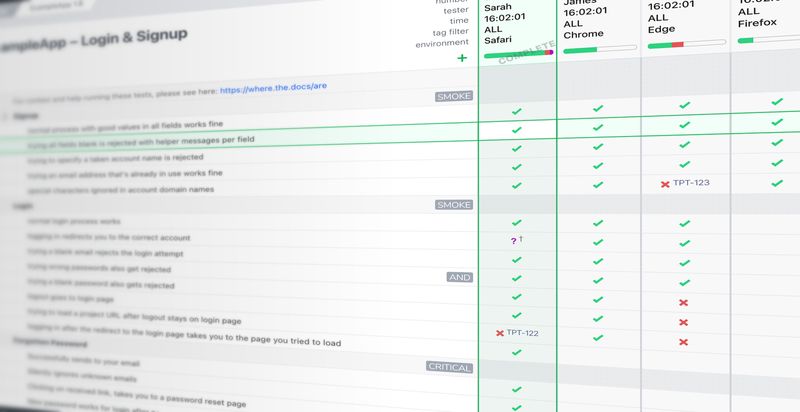Click Chrome checkmark for 'email already in use' test
800x412 pixels.
tap(598, 166)
